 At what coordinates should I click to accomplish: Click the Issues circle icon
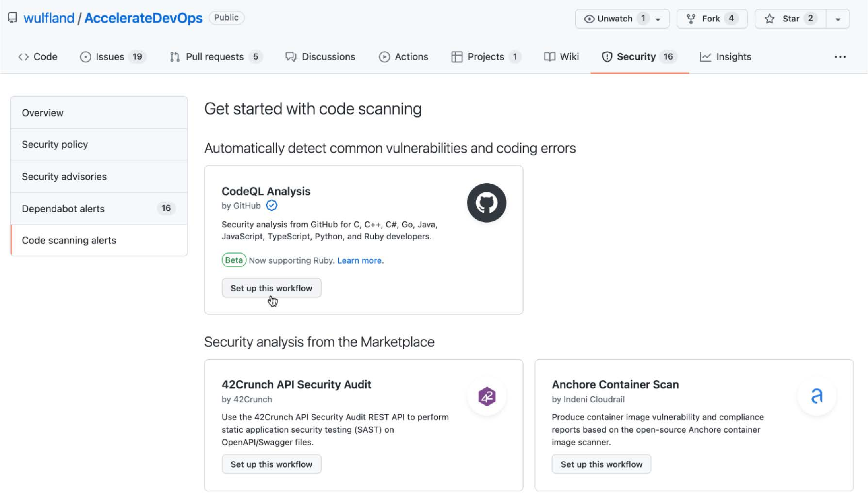point(85,57)
